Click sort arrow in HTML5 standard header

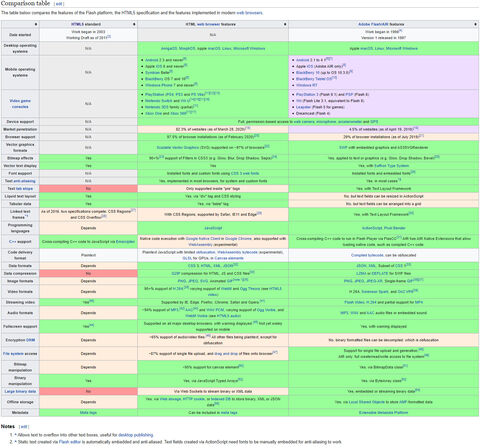(134, 24)
